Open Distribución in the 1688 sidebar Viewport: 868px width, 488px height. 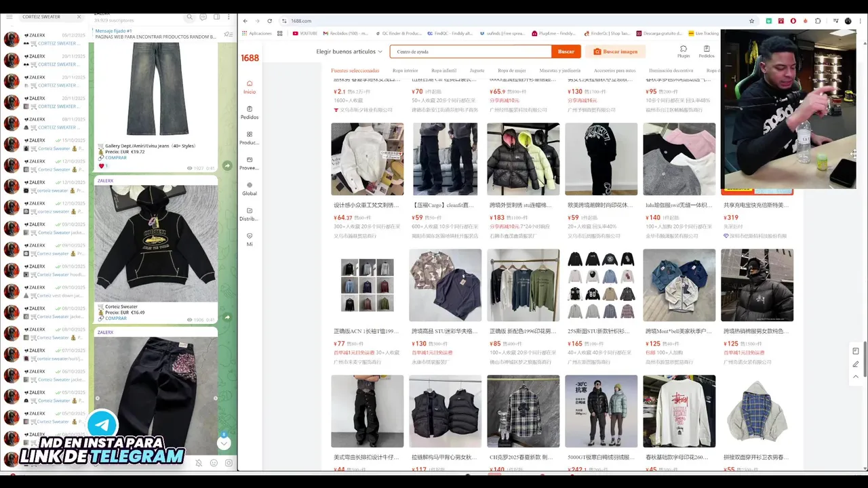pyautogui.click(x=250, y=214)
